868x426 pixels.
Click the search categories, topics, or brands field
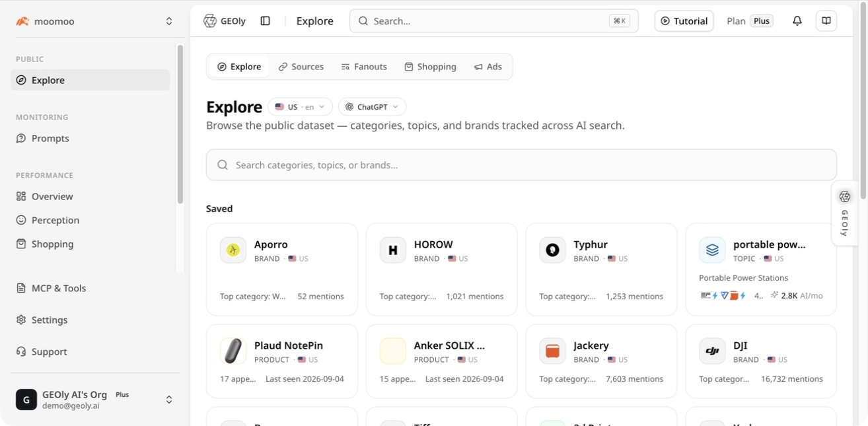[521, 165]
